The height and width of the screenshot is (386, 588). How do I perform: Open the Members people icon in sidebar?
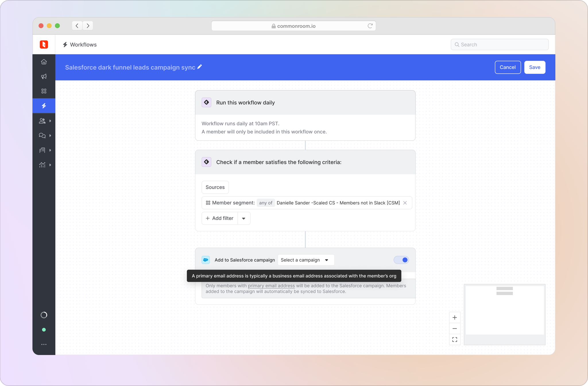[42, 121]
